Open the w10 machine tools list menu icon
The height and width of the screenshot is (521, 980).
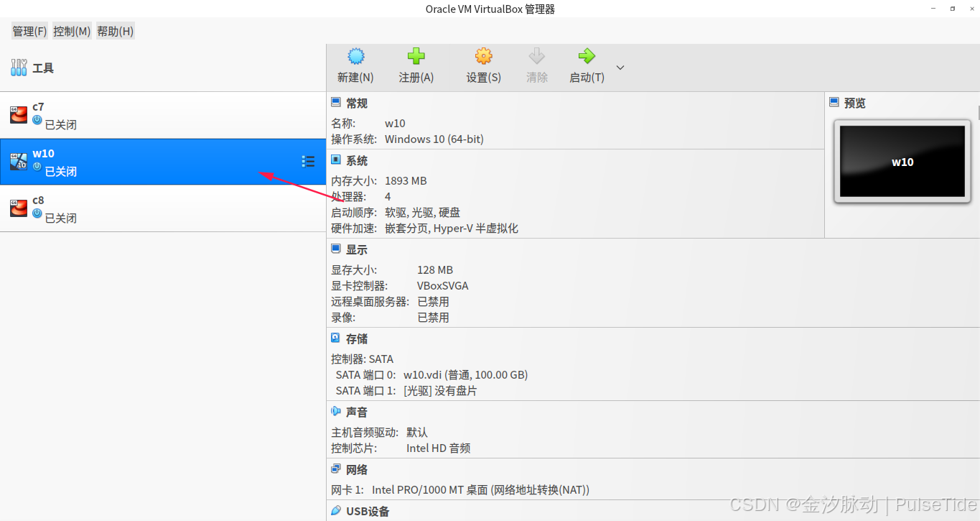(x=308, y=162)
